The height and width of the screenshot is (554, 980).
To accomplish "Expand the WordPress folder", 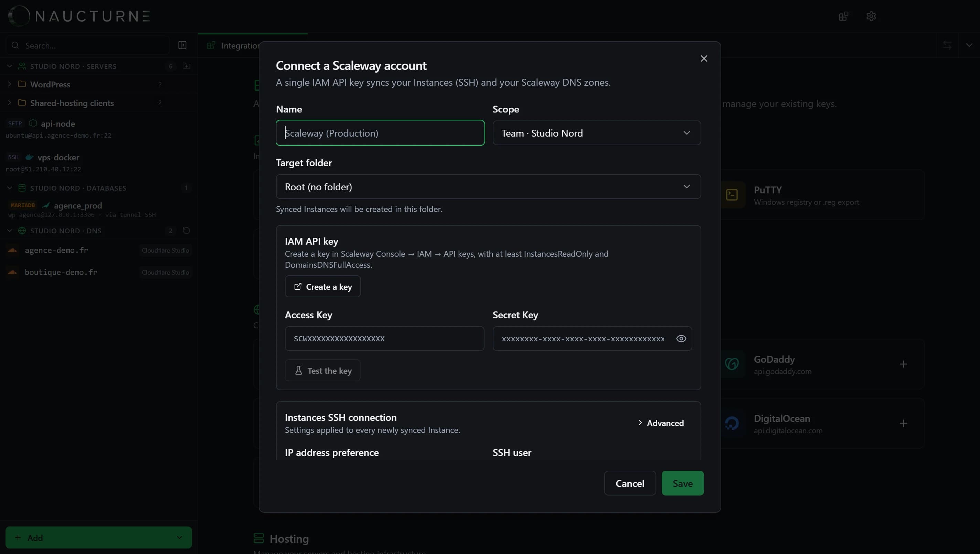I will click(10, 84).
